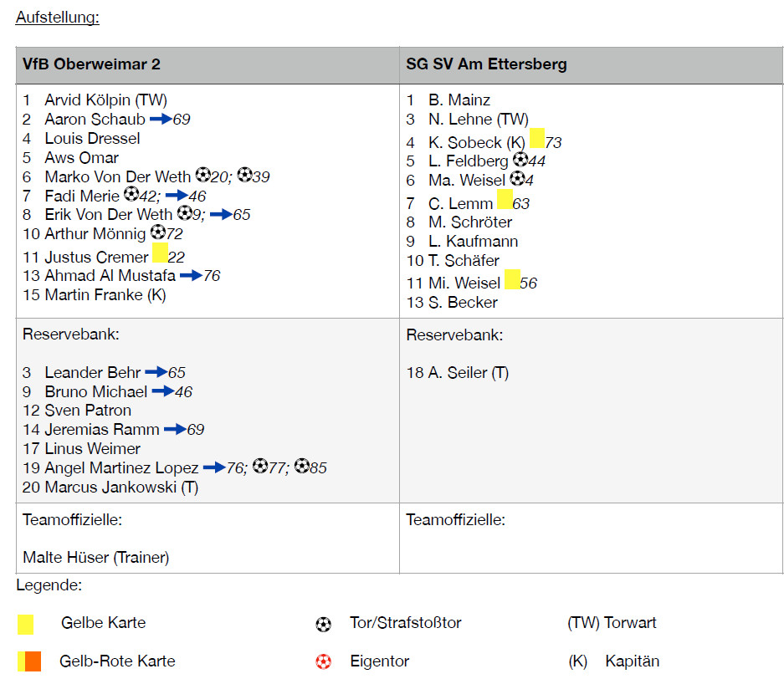Click the yellow card beside Mi. Weisel
The width and height of the screenshot is (784, 679).
click(x=512, y=279)
